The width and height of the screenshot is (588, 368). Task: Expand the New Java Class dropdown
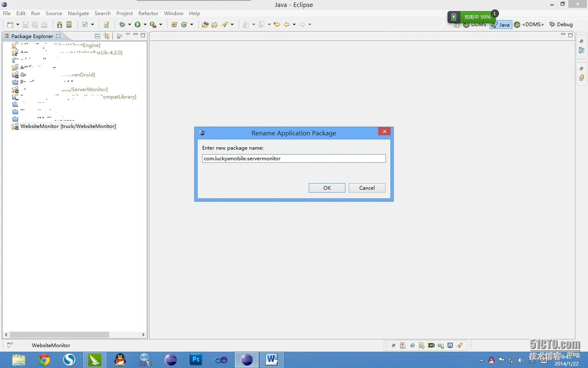click(192, 24)
